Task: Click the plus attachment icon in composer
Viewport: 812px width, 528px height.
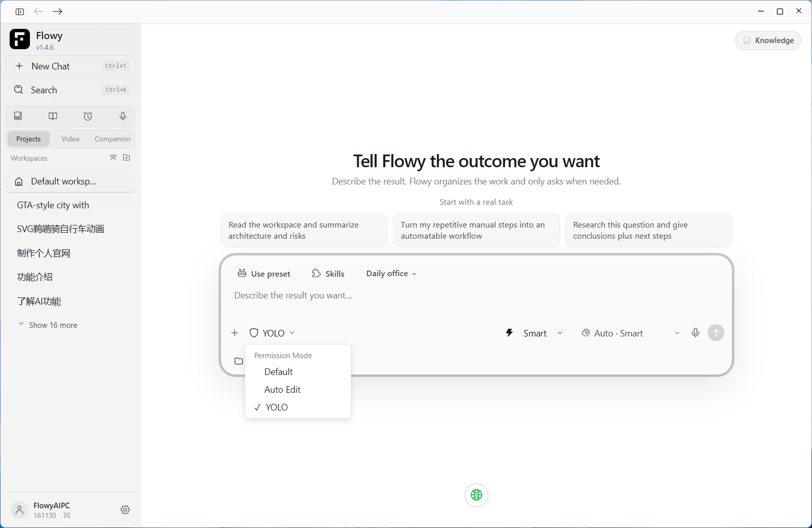Action: pyautogui.click(x=235, y=333)
